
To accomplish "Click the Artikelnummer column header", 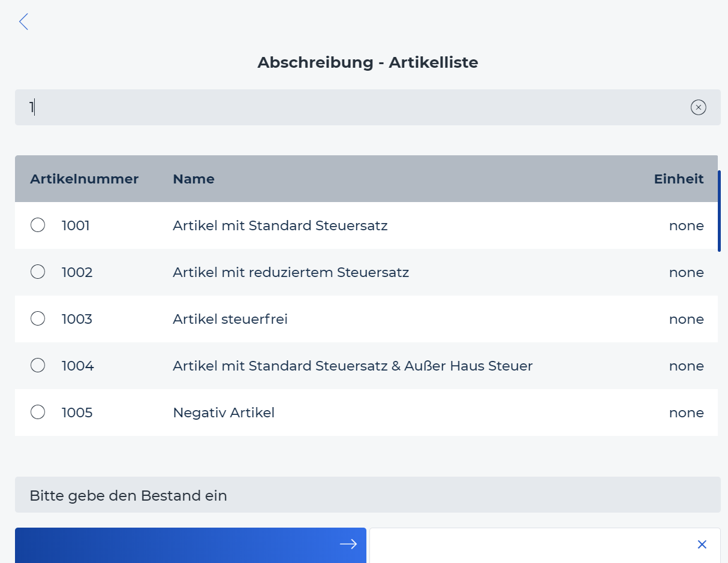I will click(x=84, y=179).
